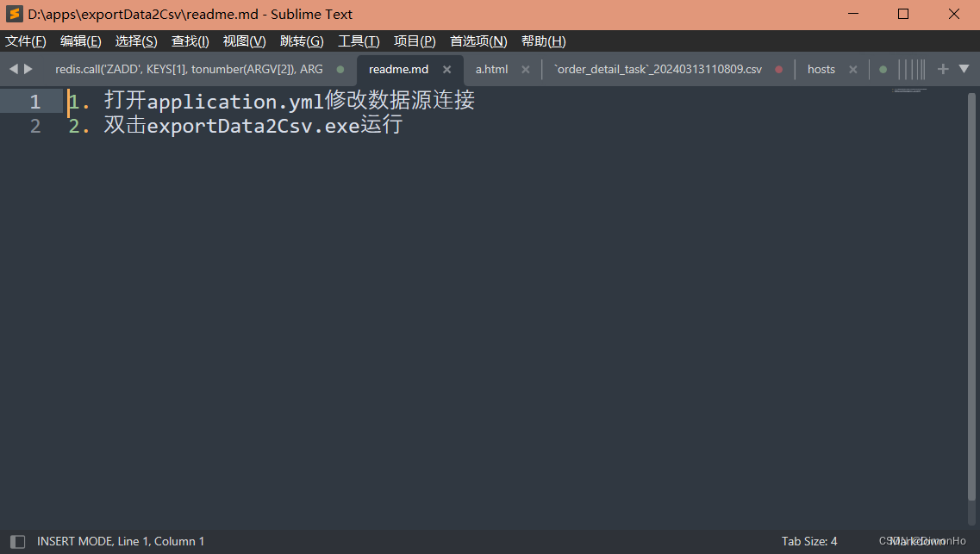
Task: Open the 项目(P) menu
Action: point(415,41)
